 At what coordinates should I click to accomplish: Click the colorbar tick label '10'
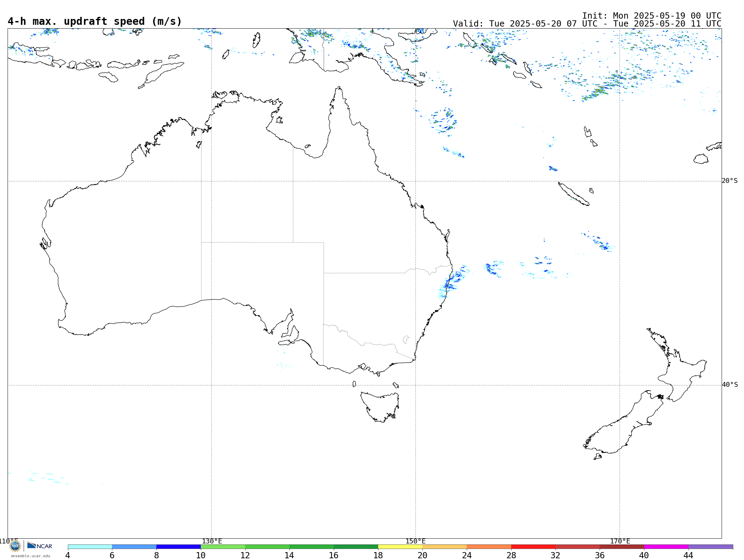(x=201, y=555)
